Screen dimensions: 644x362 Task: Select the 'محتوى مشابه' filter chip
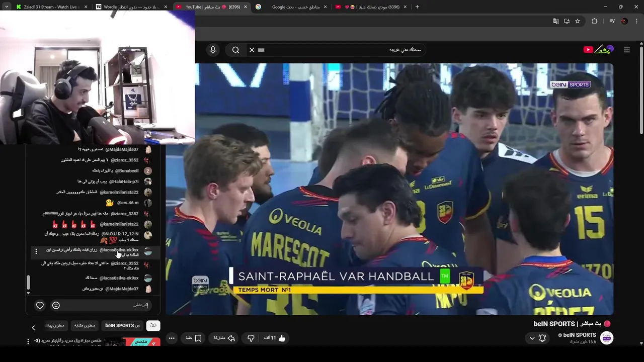tap(85, 325)
